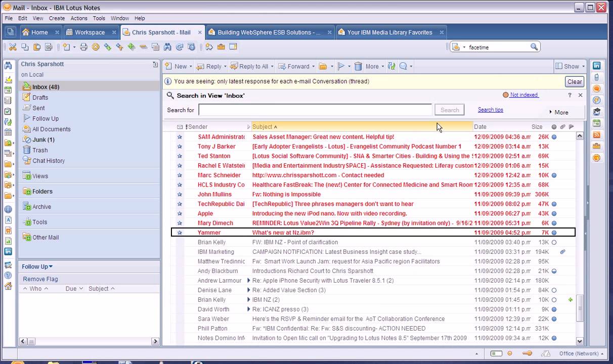Click the Paste clipboard toolbar icon

tap(36, 47)
